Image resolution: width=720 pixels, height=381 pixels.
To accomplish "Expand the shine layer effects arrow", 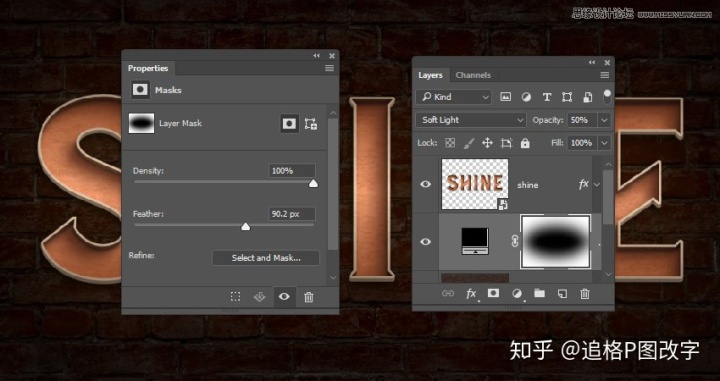I will pos(597,185).
